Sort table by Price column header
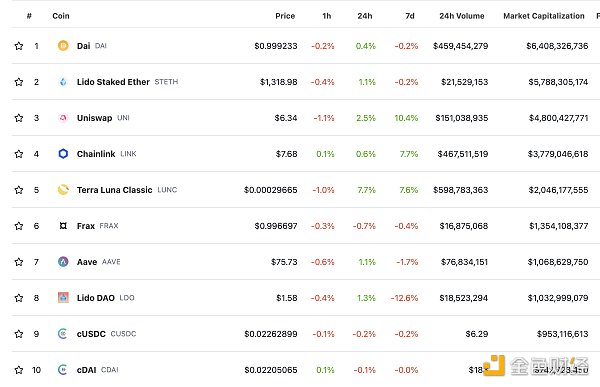Viewport: 600px width, 387px height. pos(285,16)
